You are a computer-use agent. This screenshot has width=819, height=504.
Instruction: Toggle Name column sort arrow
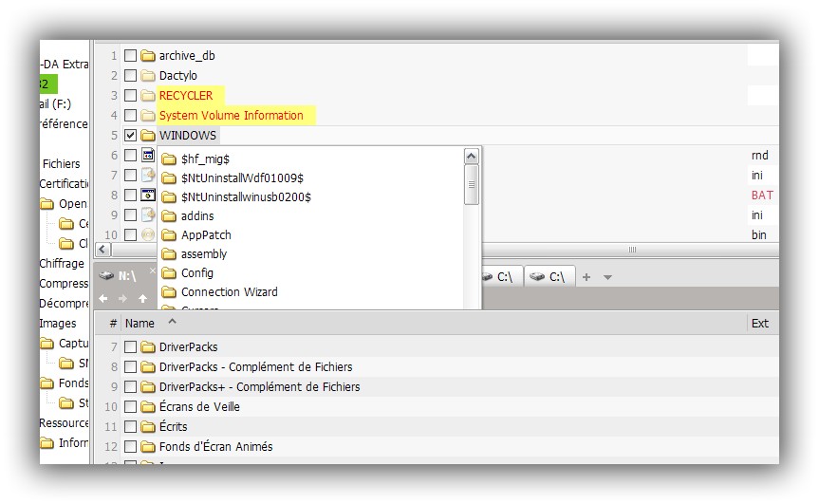tap(172, 322)
